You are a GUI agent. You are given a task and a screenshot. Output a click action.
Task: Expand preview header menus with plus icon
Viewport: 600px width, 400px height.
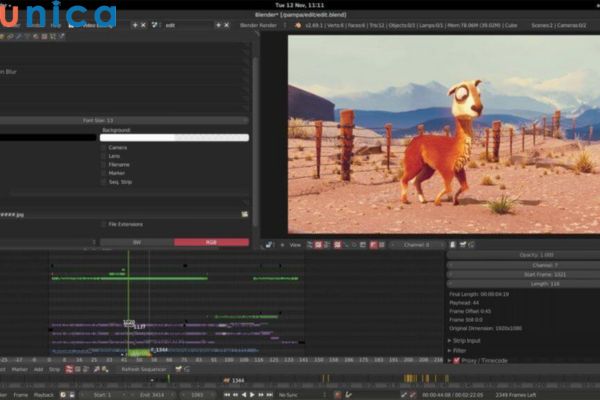[282, 245]
